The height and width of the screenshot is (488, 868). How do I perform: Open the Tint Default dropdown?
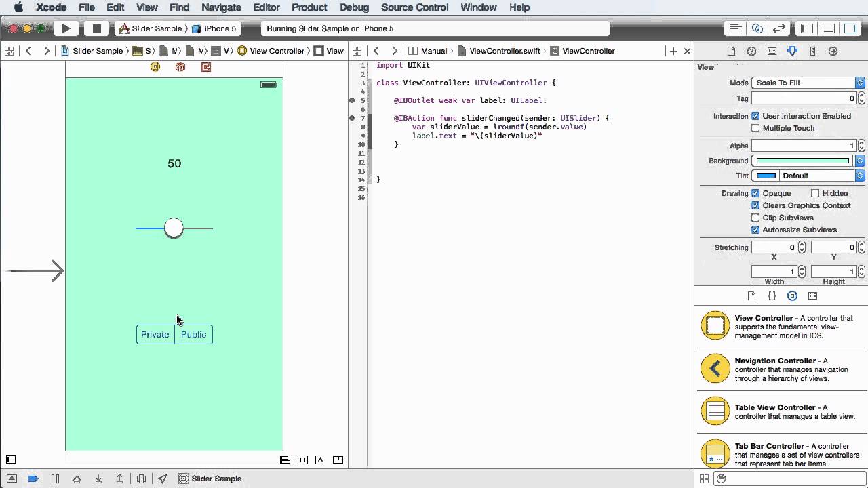(x=821, y=176)
